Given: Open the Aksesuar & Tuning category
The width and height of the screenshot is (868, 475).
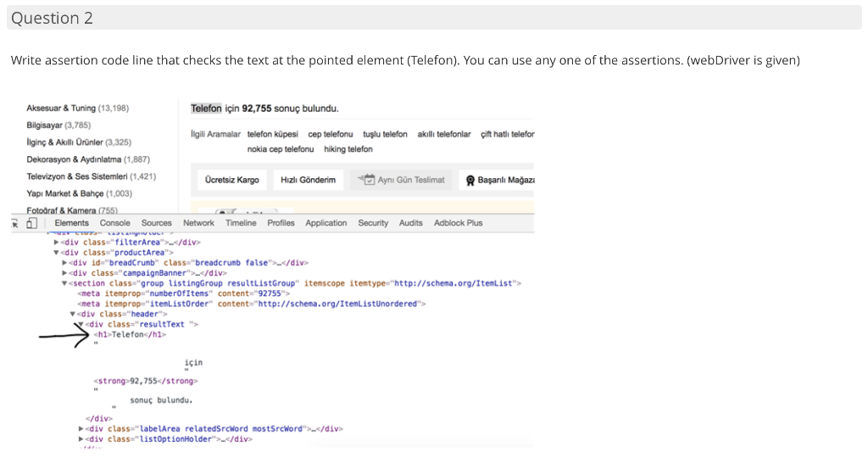Looking at the screenshot, I should (77, 109).
